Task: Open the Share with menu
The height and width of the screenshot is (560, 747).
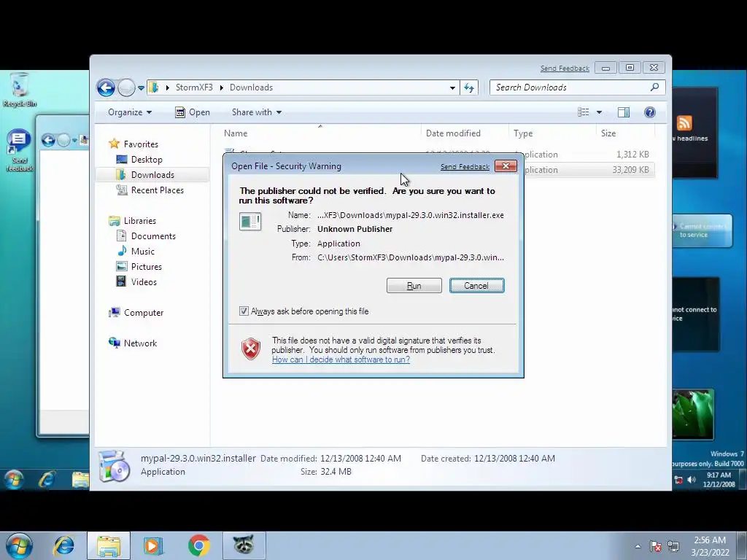Action: 256,112
